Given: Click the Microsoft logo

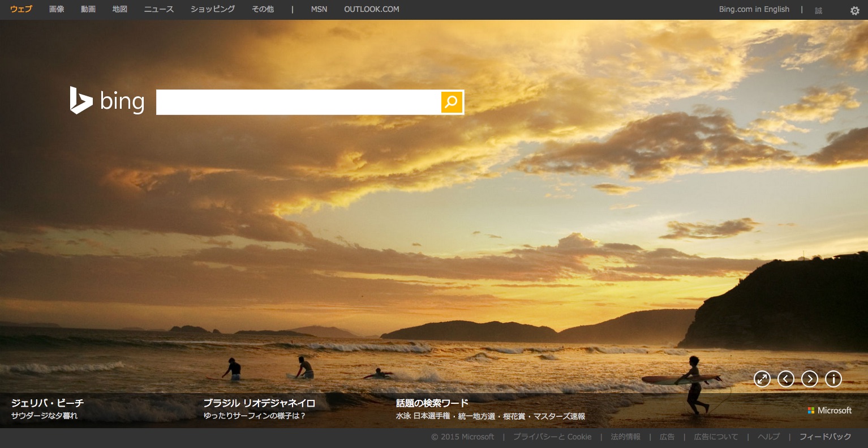Looking at the screenshot, I should pyautogui.click(x=830, y=410).
